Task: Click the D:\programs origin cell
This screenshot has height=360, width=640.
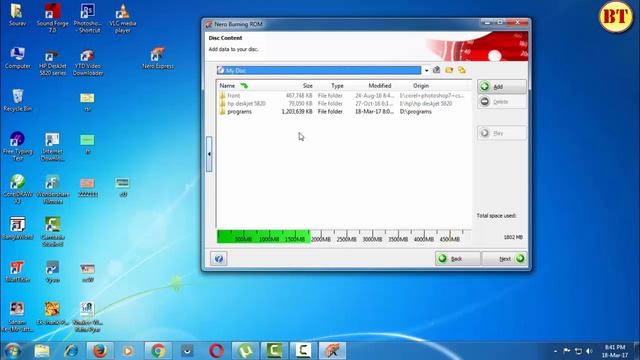Action: click(416, 111)
